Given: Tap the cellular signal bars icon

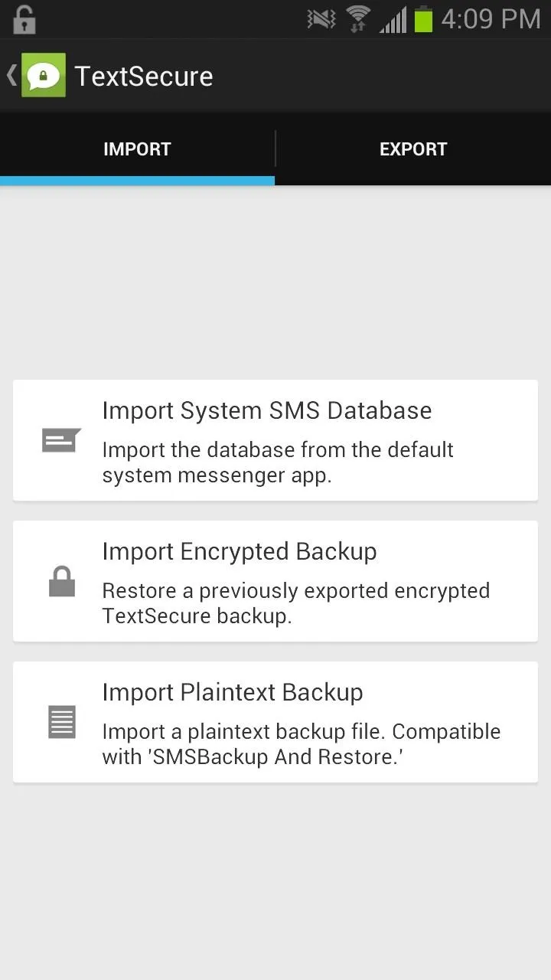Looking at the screenshot, I should (393, 20).
